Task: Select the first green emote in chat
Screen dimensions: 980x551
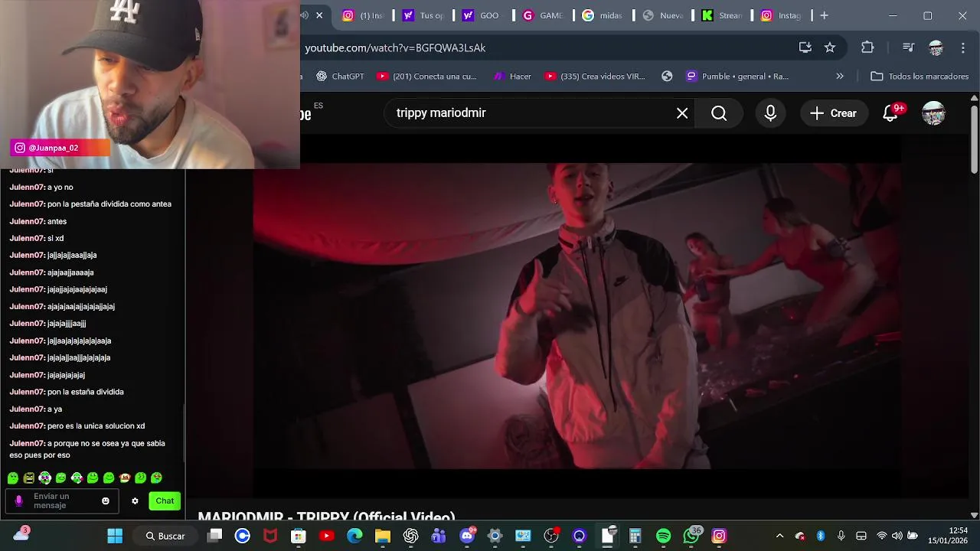Action: [13, 478]
